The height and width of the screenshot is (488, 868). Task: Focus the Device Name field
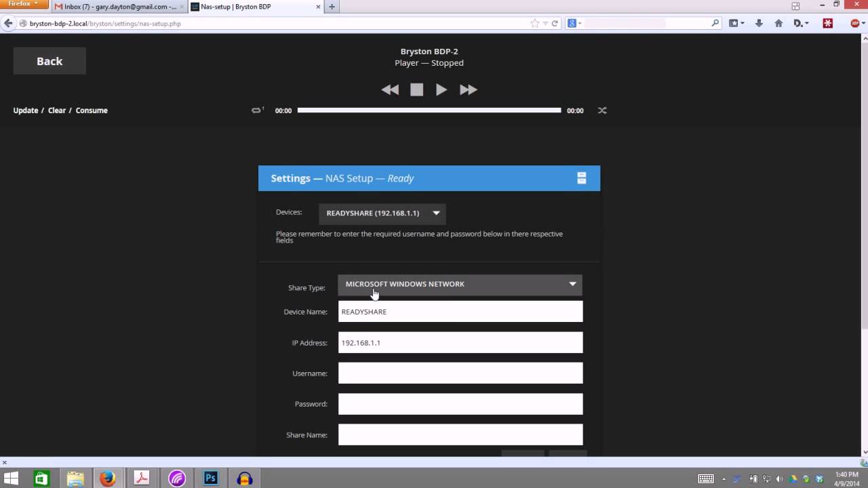click(x=460, y=312)
